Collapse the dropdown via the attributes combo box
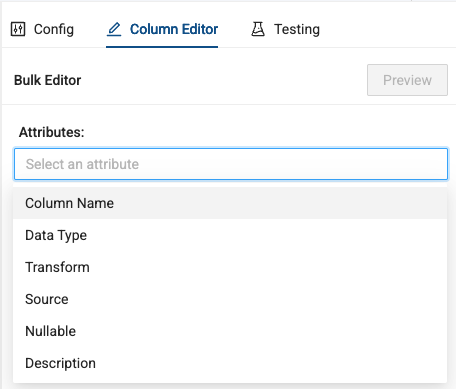Viewport: 456px width, 389px height. (x=231, y=164)
